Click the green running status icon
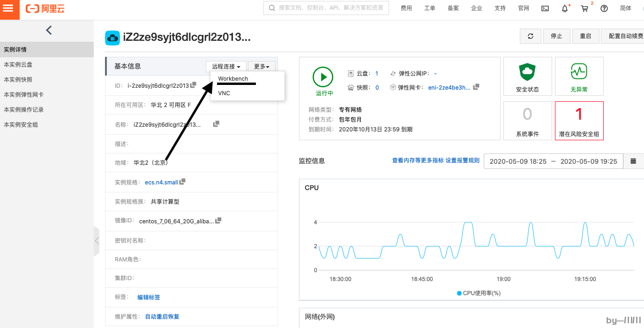Screen dimensions: 644x328 click(323, 77)
